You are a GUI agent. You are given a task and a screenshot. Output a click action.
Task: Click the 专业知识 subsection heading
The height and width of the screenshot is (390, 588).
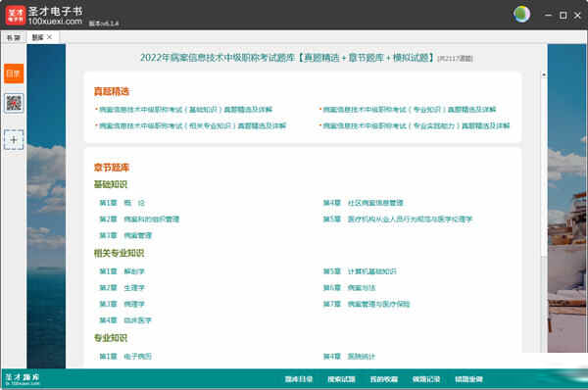[110, 338]
